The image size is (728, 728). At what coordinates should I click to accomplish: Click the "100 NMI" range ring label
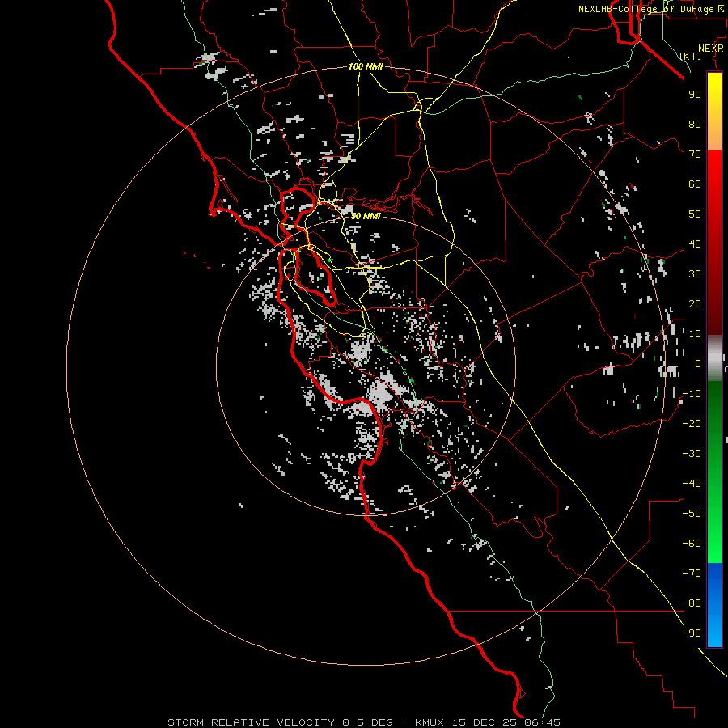click(x=366, y=66)
